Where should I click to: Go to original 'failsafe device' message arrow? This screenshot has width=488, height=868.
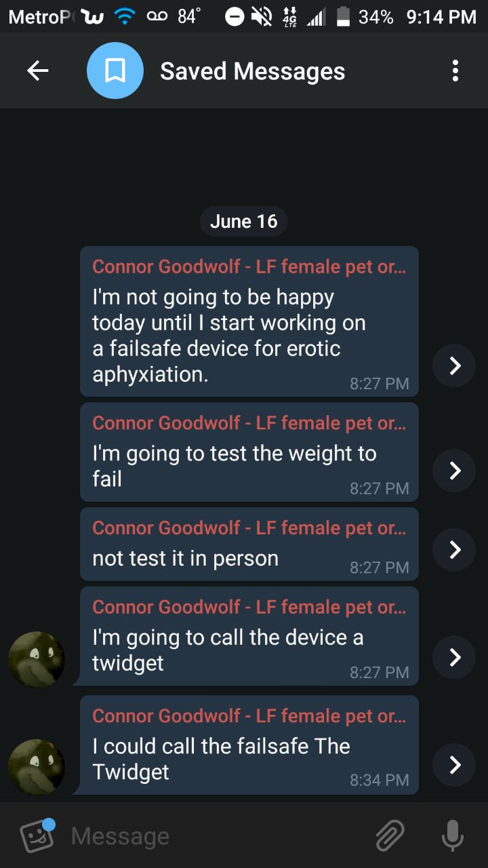point(454,366)
